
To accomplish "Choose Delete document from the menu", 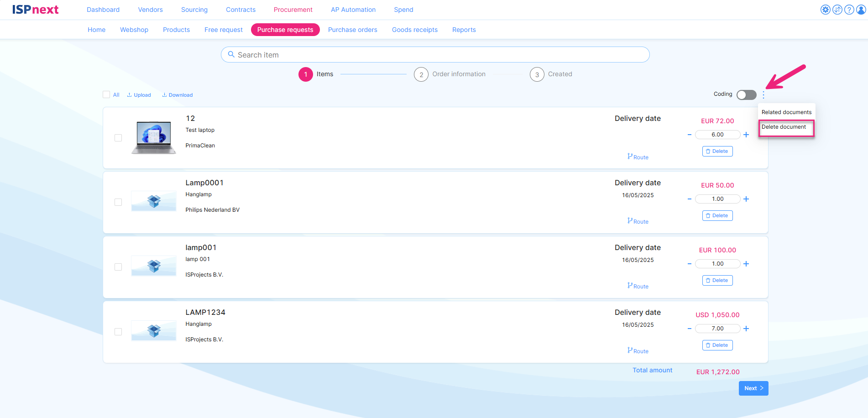I will tap(784, 127).
